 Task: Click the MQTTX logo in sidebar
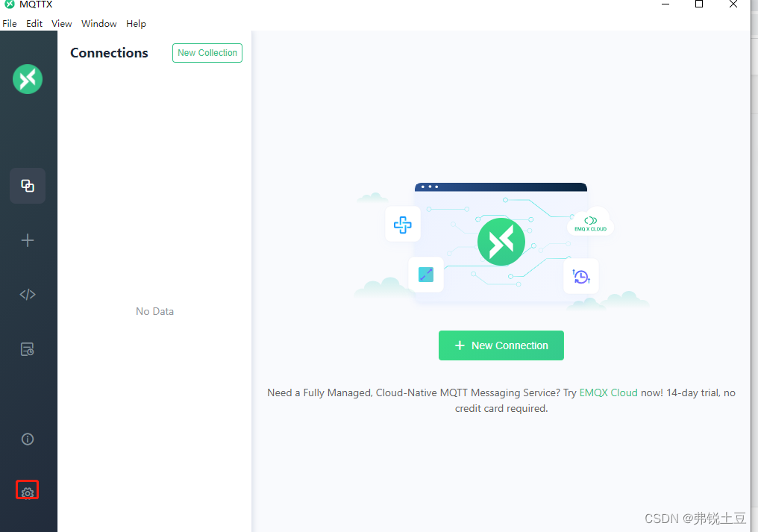click(x=28, y=79)
